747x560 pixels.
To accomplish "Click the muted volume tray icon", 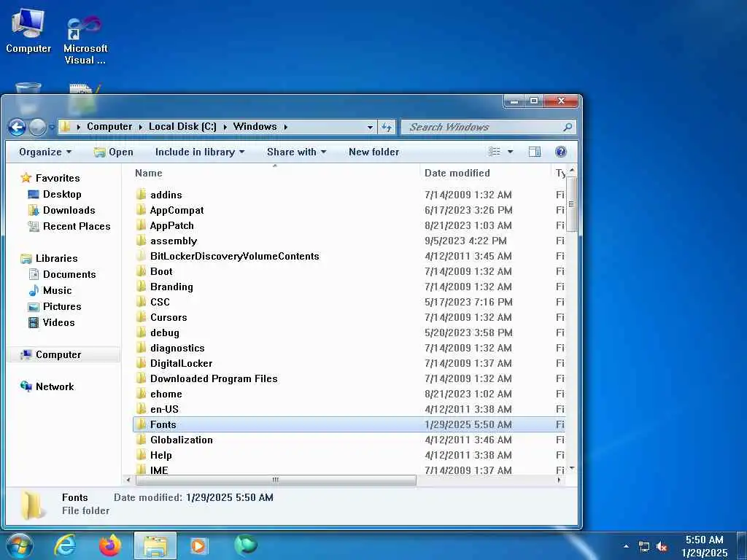I will [x=661, y=547].
